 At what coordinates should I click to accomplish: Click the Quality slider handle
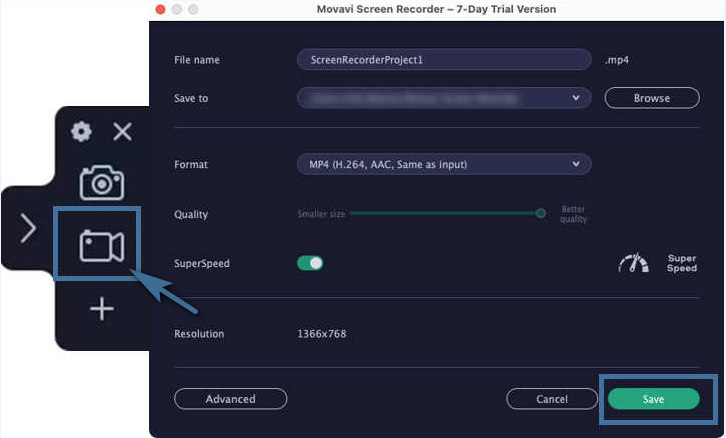click(540, 213)
